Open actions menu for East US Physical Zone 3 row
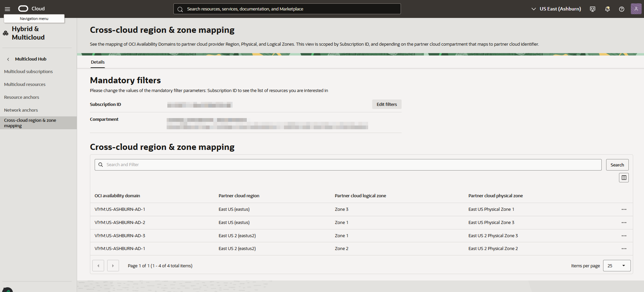 point(624,223)
